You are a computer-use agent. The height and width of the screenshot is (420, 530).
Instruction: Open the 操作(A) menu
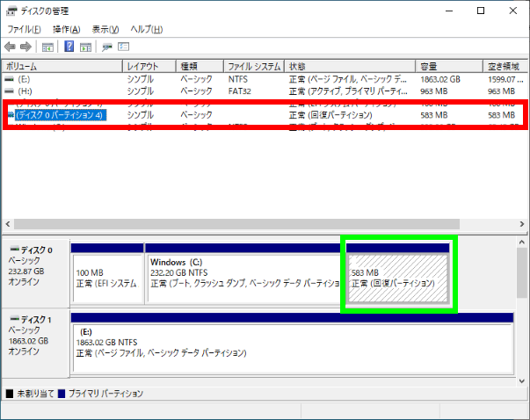[66, 29]
